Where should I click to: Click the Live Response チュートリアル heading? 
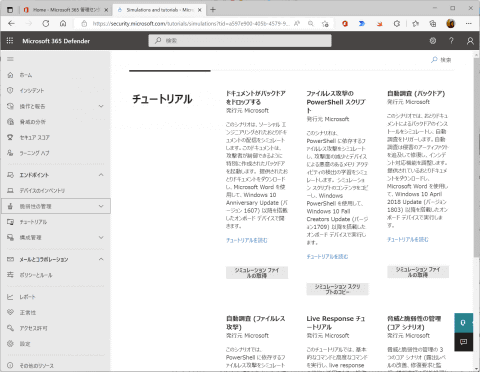(x=336, y=323)
